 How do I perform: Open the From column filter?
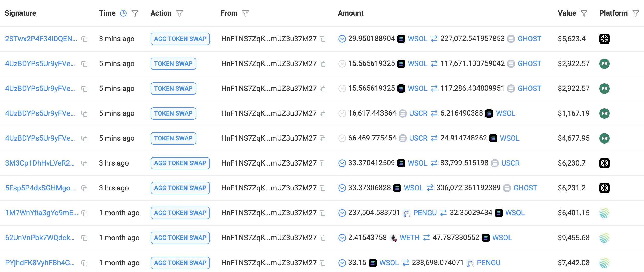[x=245, y=13]
